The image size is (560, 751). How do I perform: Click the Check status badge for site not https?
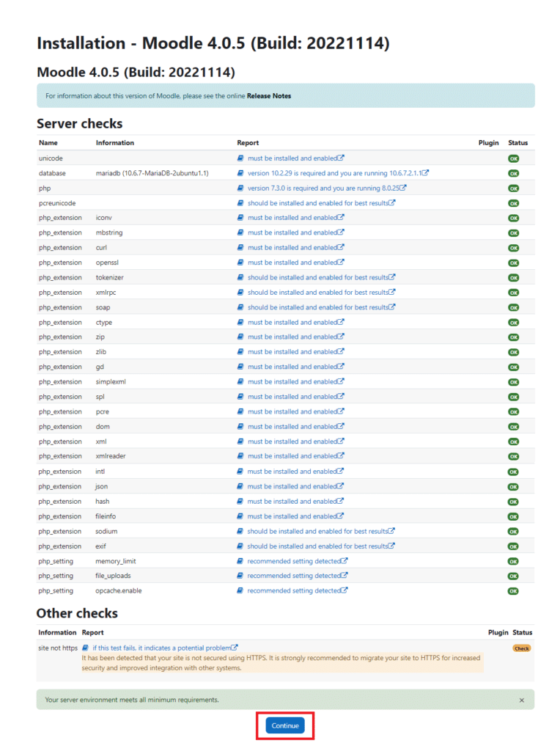522,648
